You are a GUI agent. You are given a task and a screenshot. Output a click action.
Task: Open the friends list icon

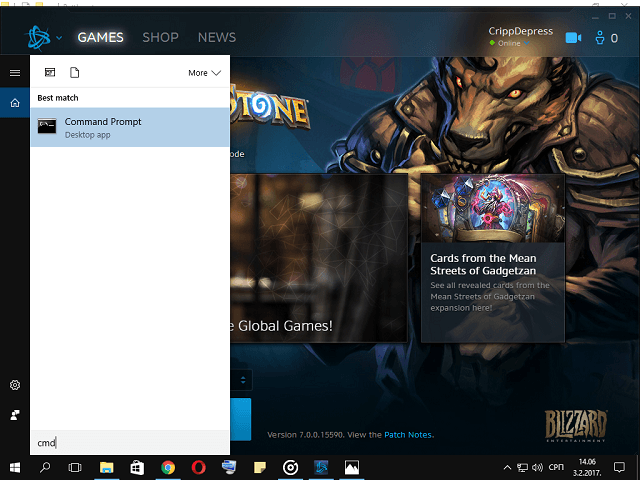(x=600, y=38)
